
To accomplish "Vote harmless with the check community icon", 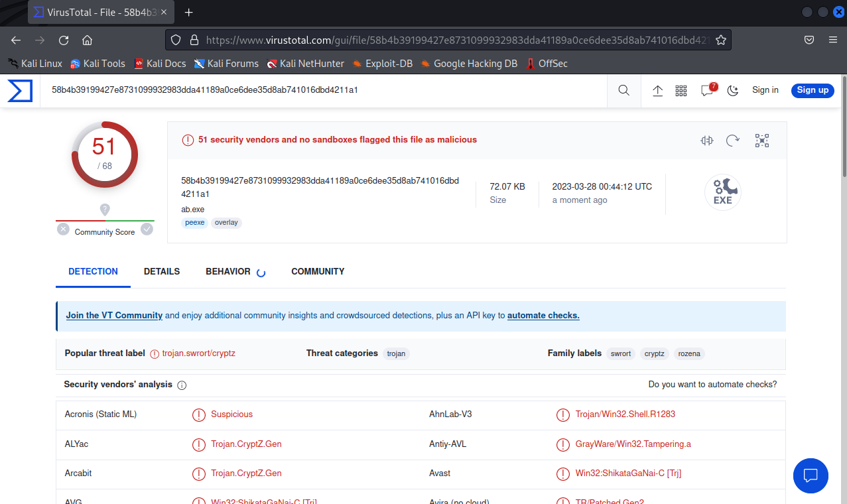I will 147,229.
